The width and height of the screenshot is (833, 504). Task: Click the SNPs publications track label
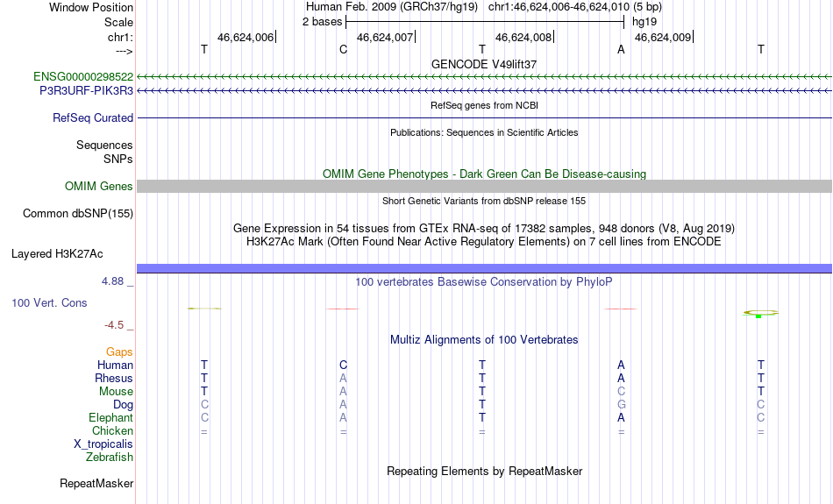click(118, 159)
